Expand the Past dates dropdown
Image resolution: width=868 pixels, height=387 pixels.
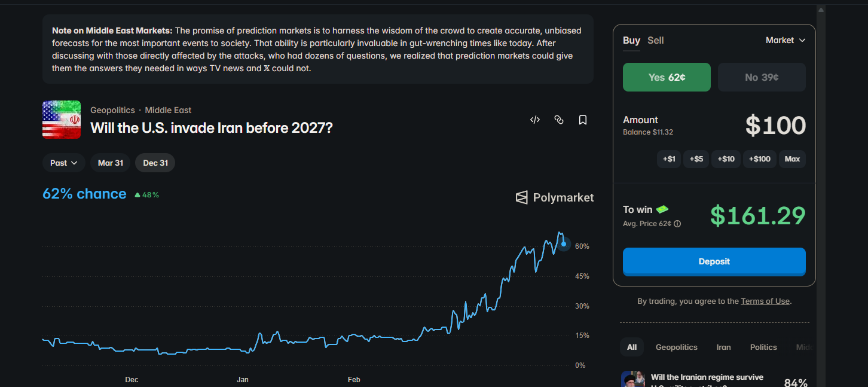point(64,163)
